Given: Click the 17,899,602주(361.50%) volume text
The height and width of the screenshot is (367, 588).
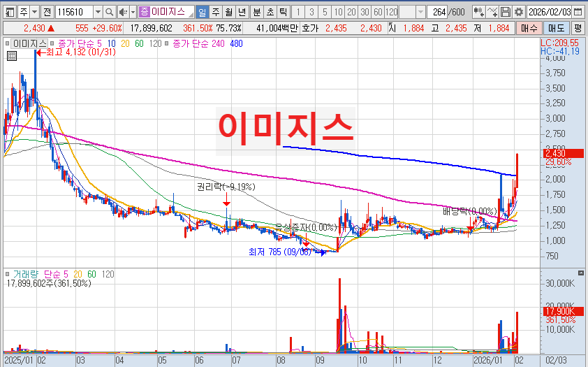Looking at the screenshot, I should [49, 283].
